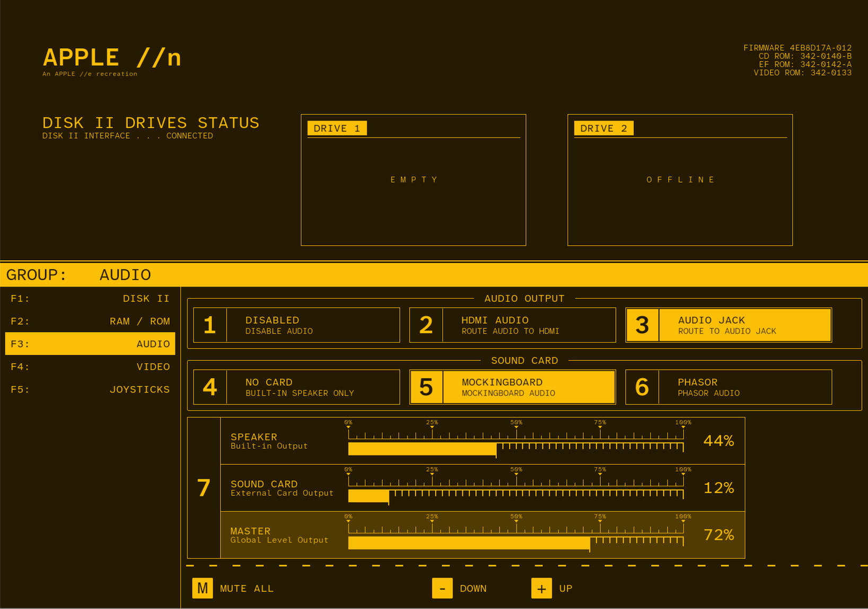Click the APPLE //n title

tap(112, 57)
